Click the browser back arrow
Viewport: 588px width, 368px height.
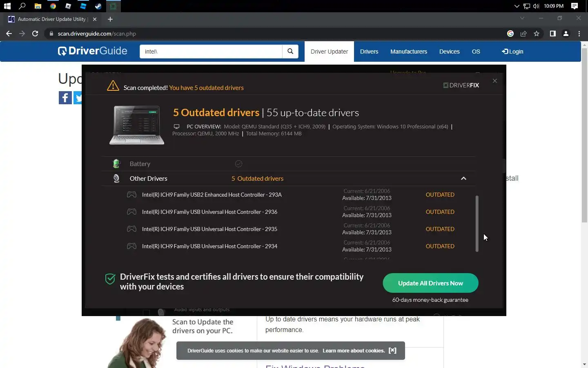point(9,34)
